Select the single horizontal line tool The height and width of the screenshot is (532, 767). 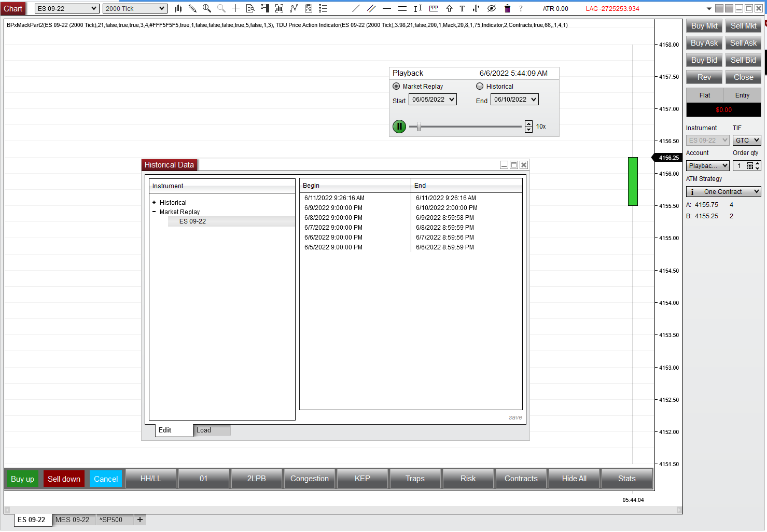coord(387,8)
